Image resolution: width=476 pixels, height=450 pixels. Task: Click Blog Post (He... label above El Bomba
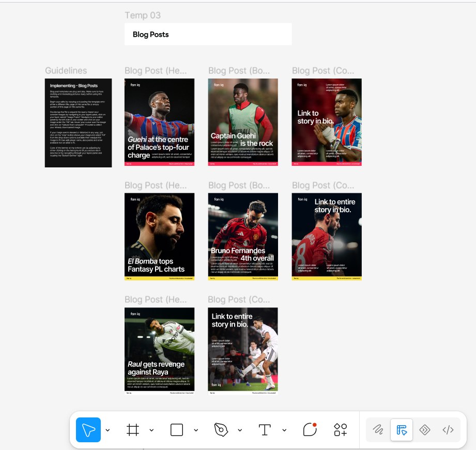[x=156, y=185]
